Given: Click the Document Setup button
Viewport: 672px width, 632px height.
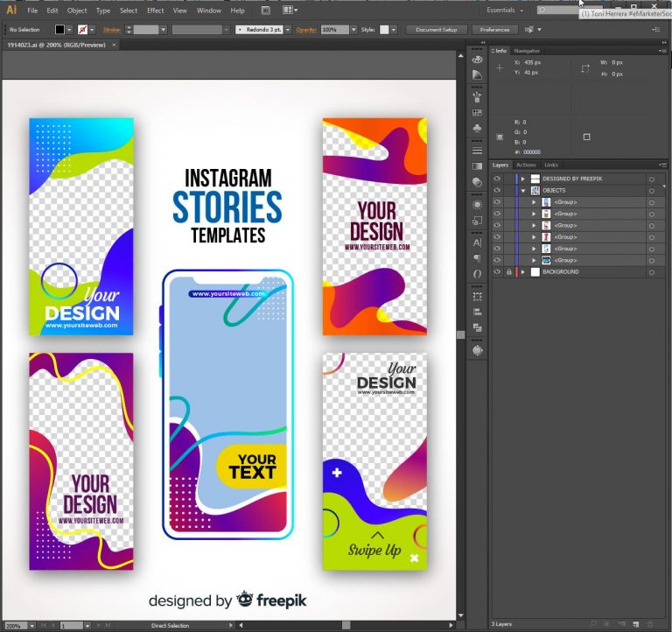Looking at the screenshot, I should (436, 30).
